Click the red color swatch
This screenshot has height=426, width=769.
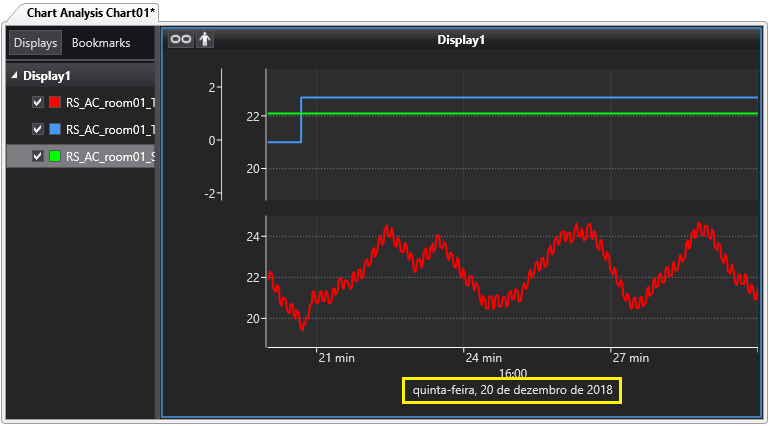coord(55,102)
